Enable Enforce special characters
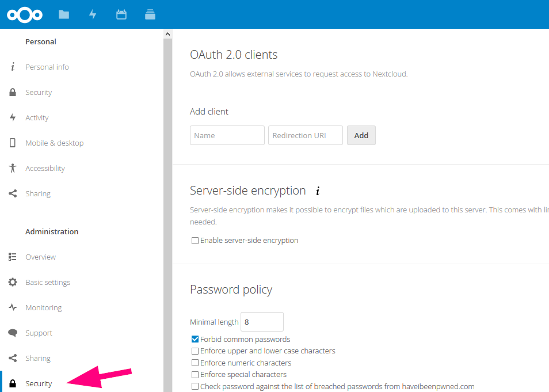Image resolution: width=549 pixels, height=392 pixels. click(195, 374)
